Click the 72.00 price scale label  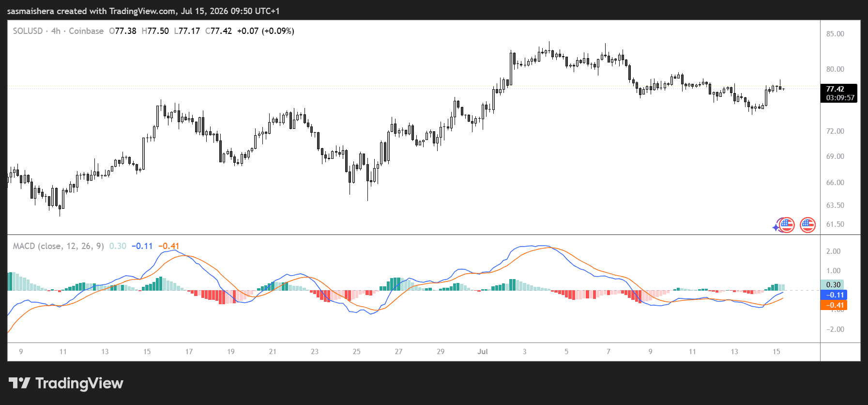coord(835,131)
